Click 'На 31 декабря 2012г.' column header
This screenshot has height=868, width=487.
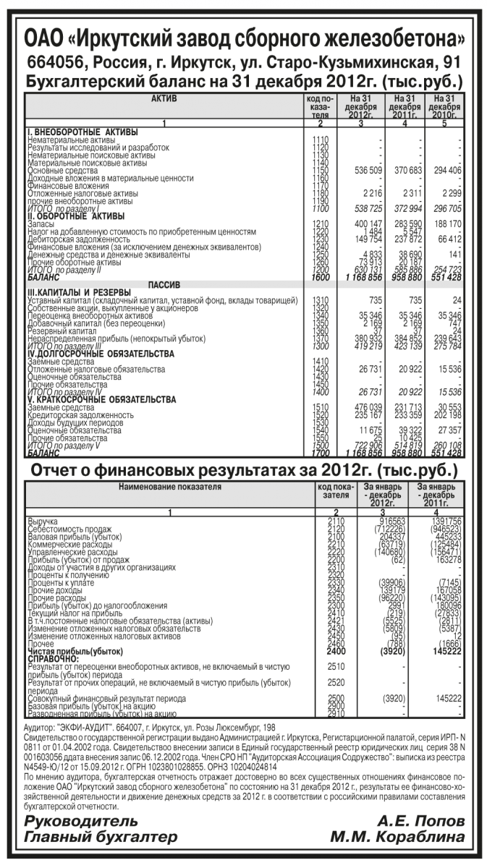point(365,106)
